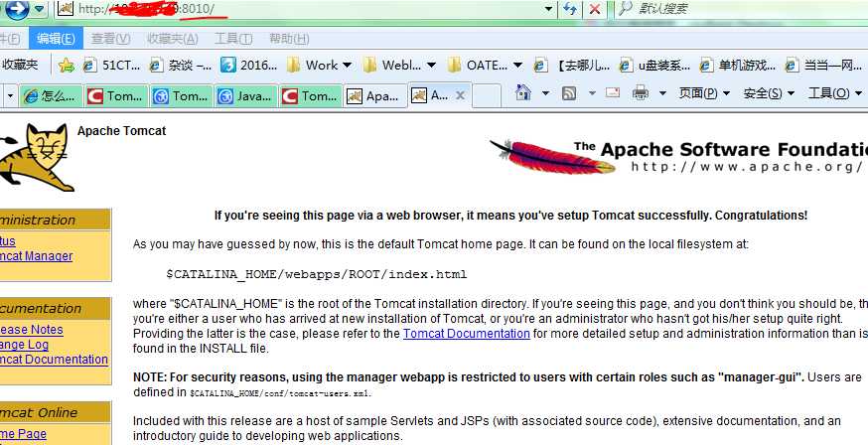
Task: Switch to the Java... tab
Action: [x=245, y=95]
